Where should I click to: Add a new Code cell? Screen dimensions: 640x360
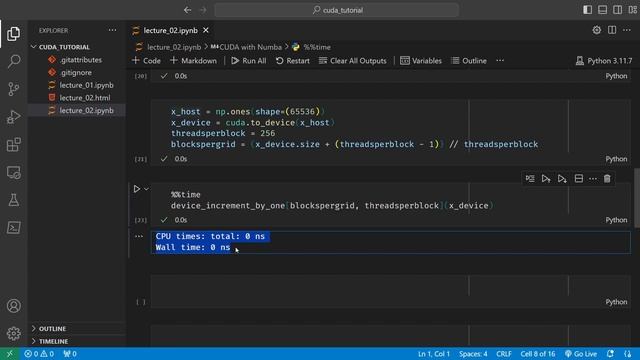(146, 61)
